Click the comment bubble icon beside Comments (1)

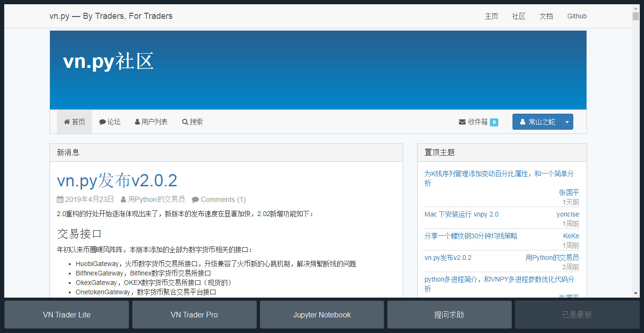(x=195, y=200)
